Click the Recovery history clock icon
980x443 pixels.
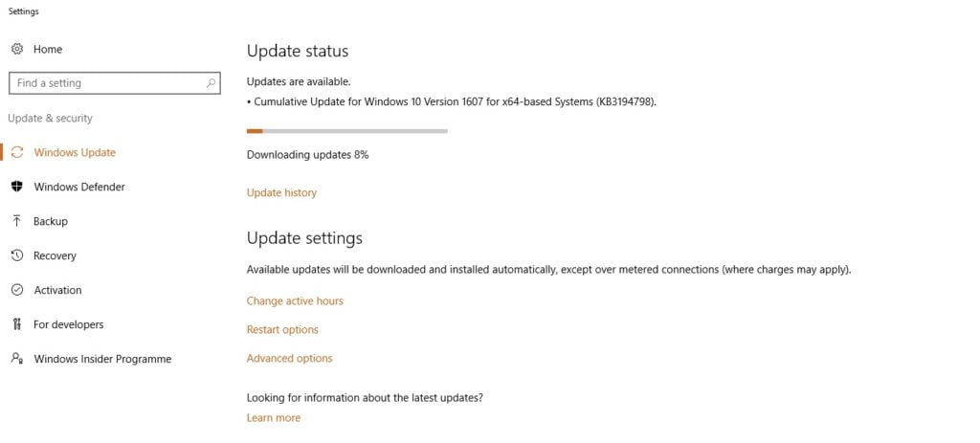[x=16, y=255]
